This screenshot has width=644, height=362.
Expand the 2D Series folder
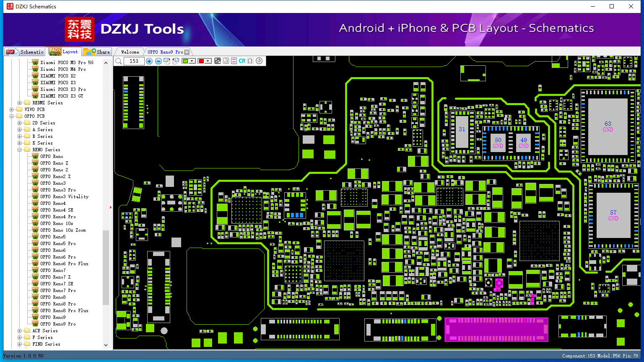[x=20, y=123]
